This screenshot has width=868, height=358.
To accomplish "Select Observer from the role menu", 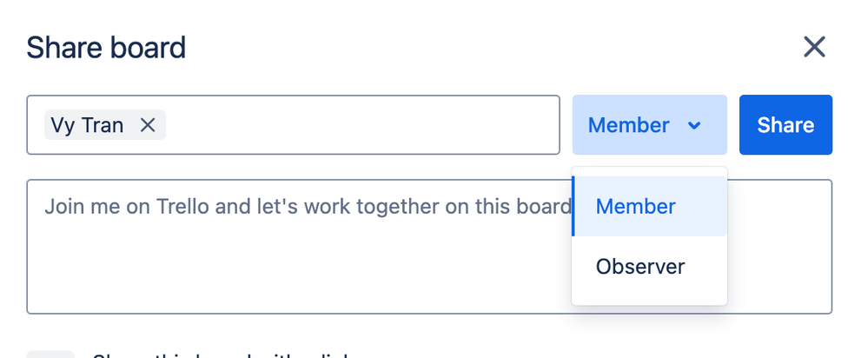I will 649,267.
